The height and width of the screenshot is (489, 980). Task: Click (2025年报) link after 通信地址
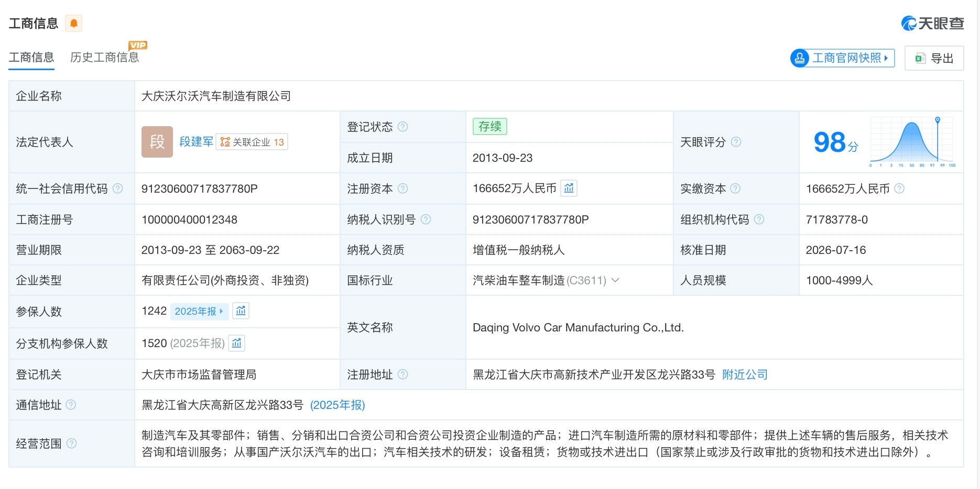[x=337, y=405]
